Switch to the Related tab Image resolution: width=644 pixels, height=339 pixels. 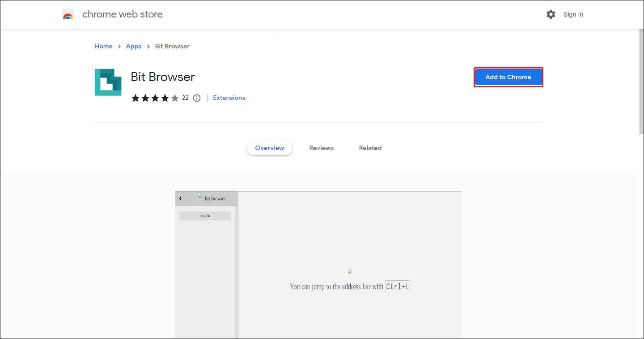click(370, 148)
